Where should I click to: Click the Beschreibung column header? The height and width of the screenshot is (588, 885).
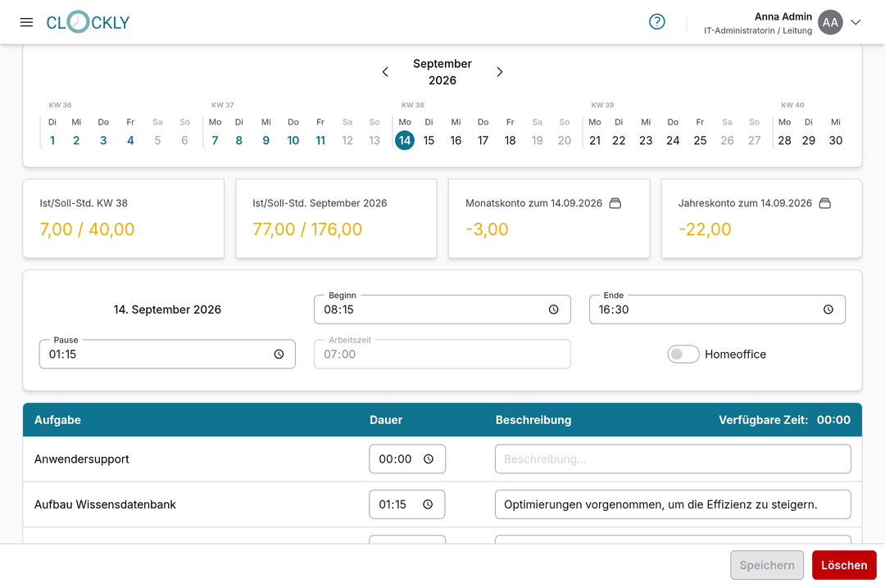(533, 420)
